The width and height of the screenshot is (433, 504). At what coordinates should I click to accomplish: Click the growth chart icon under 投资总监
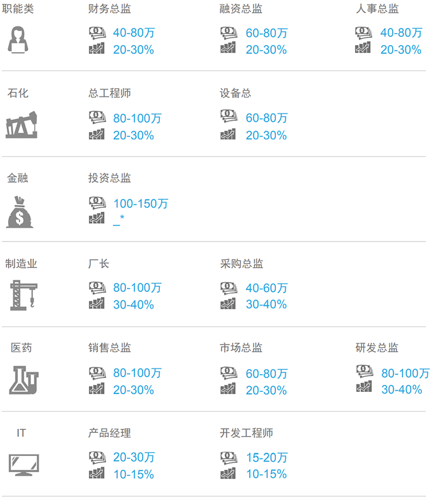click(x=96, y=218)
